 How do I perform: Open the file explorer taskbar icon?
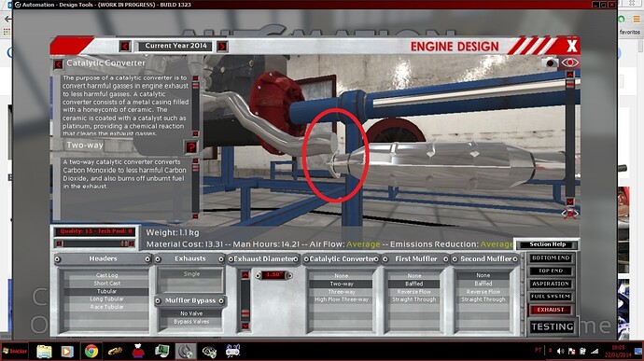coord(44,352)
